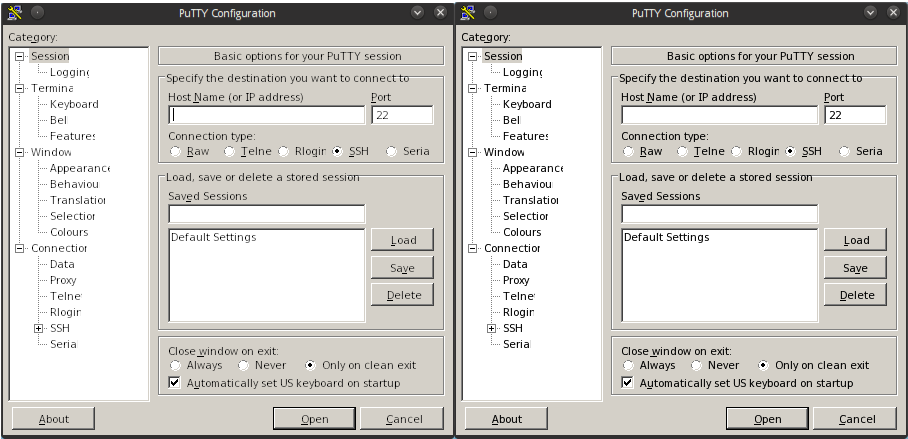Open Colours category in right window

(x=522, y=232)
